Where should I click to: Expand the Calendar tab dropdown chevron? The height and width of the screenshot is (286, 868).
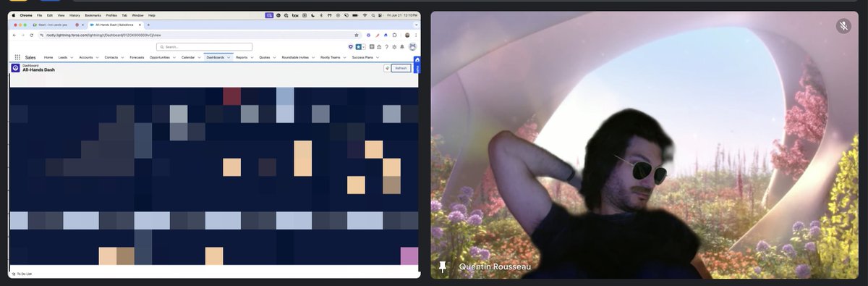coord(199,57)
